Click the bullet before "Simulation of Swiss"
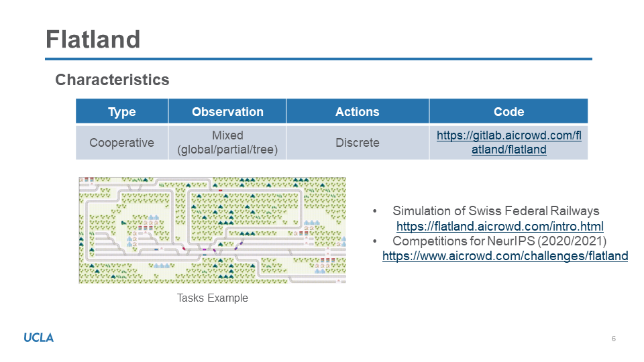Viewport: 644px width, 362px height. click(375, 212)
